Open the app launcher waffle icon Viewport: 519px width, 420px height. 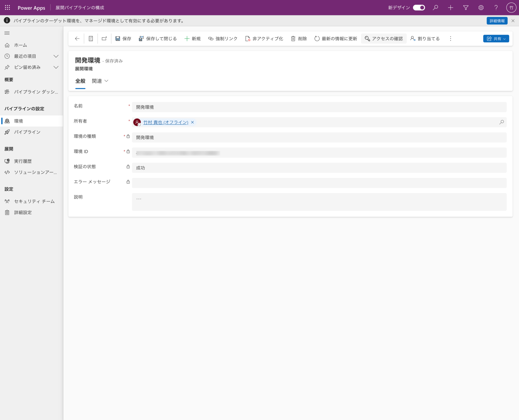click(x=7, y=8)
